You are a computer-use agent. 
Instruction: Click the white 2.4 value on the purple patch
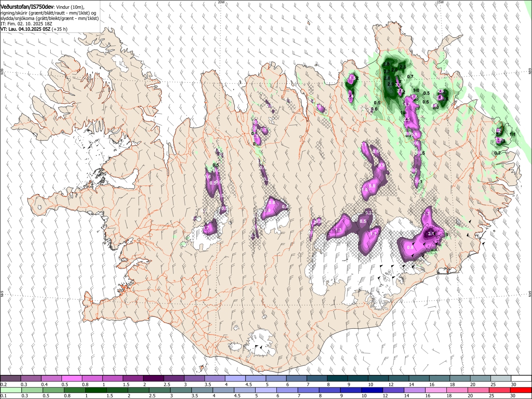[x=350, y=96]
